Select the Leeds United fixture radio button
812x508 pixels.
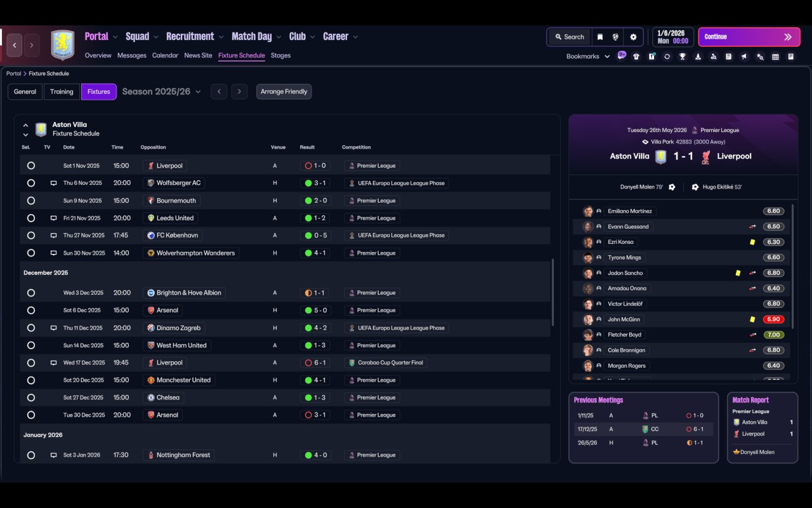pos(31,218)
